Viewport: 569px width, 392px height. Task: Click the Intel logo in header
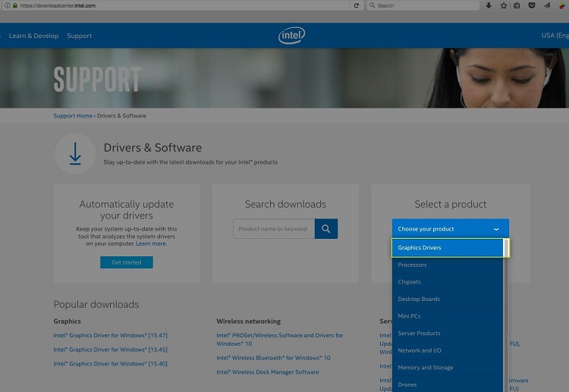pos(291,36)
